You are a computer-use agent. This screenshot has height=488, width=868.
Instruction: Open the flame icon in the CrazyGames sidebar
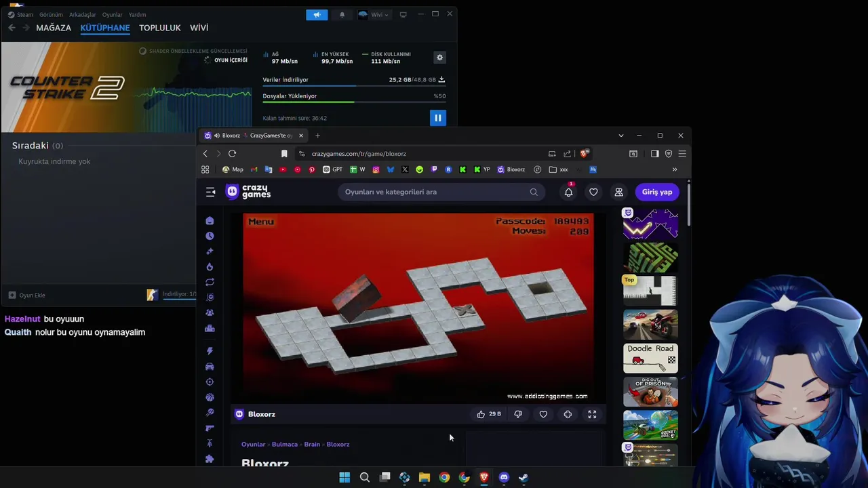point(210,266)
